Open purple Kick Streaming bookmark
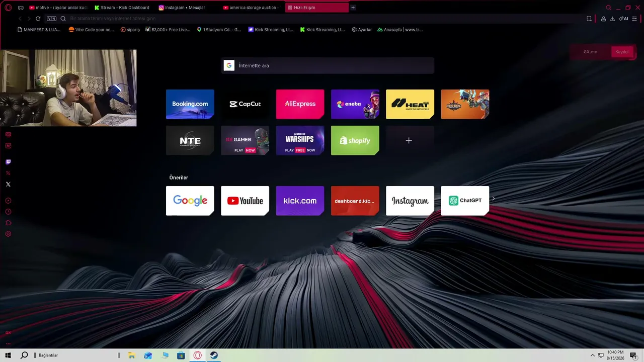 tap(271, 30)
